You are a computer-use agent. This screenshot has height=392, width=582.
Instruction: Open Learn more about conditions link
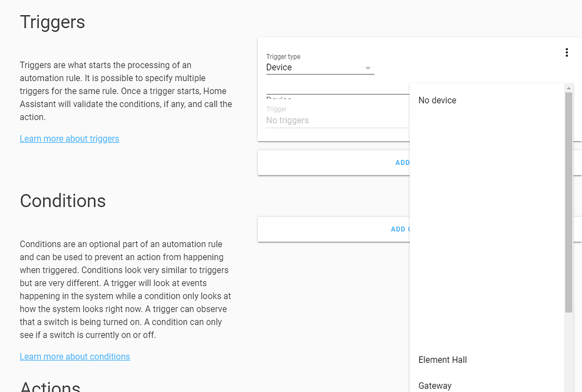click(x=75, y=357)
